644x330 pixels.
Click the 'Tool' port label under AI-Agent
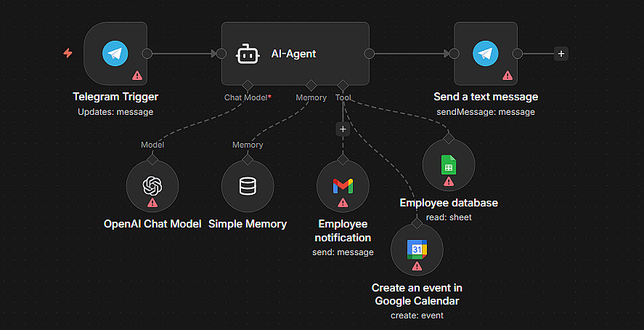click(343, 98)
